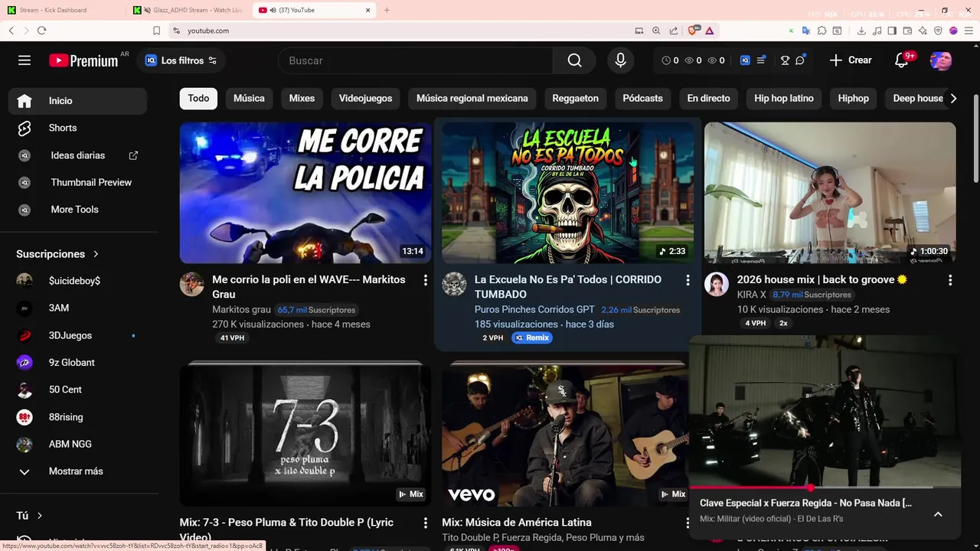The height and width of the screenshot is (551, 980).
Task: Click the Buscar search field
Action: [x=417, y=60]
